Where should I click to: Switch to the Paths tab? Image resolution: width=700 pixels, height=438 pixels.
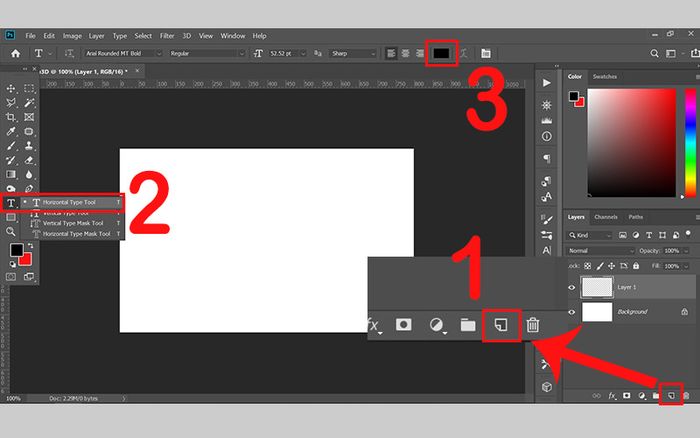(636, 217)
